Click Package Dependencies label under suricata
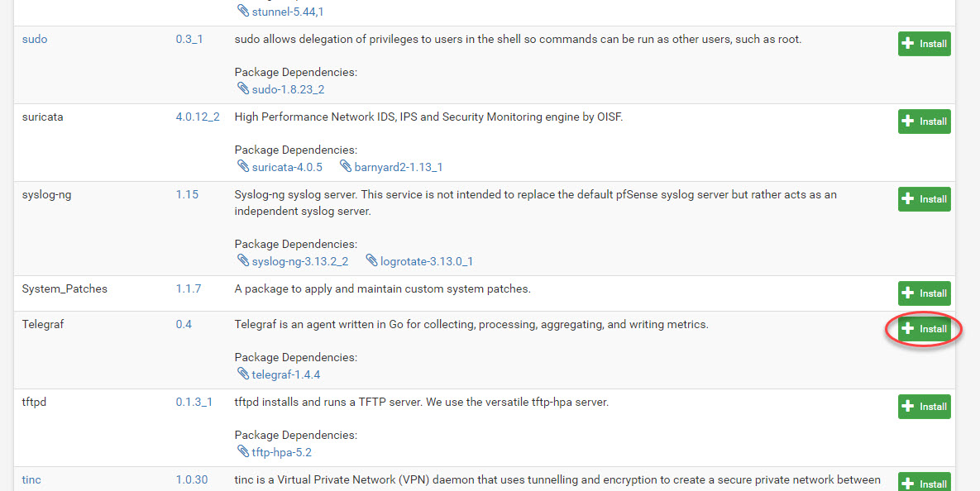Image resolution: width=980 pixels, height=491 pixels. tap(295, 150)
